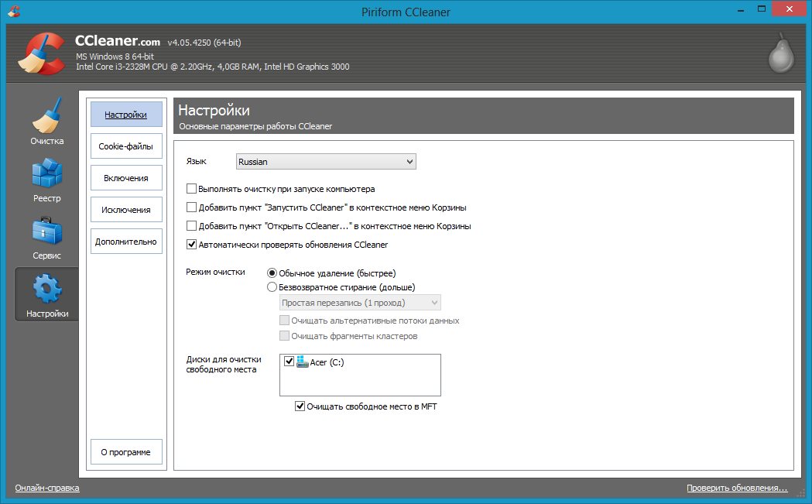Click the CCleaner logo in header
This screenshot has height=504, width=812.
pyautogui.click(x=39, y=54)
